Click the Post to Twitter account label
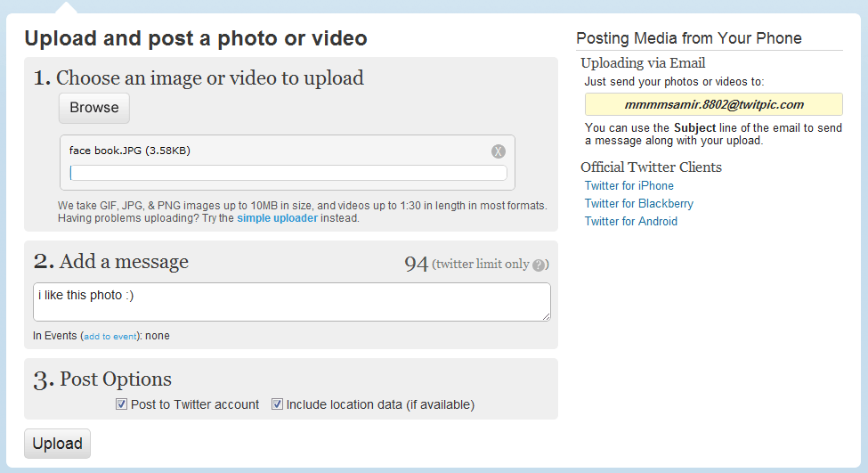The image size is (868, 473). [195, 405]
